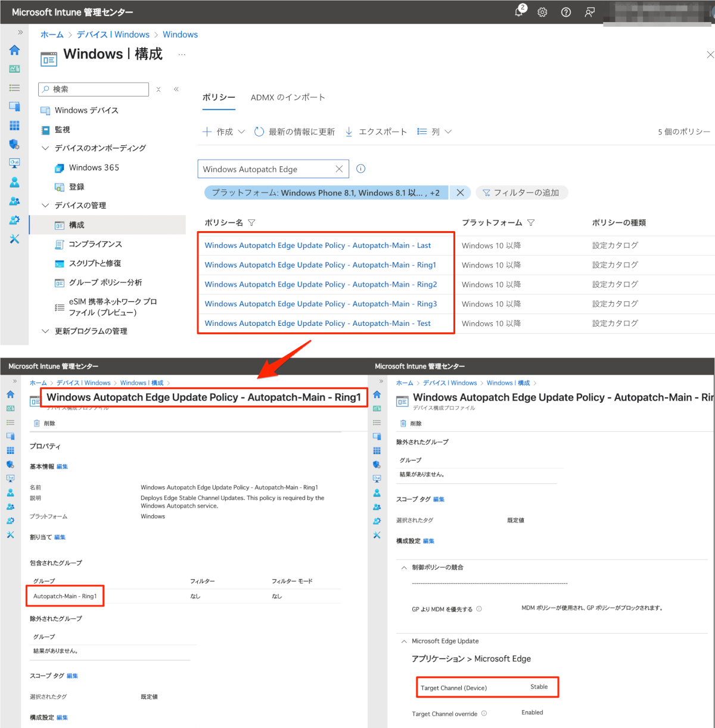Collapse the 制御ポリシーの競合 section
This screenshot has height=728, width=715.
(404, 568)
